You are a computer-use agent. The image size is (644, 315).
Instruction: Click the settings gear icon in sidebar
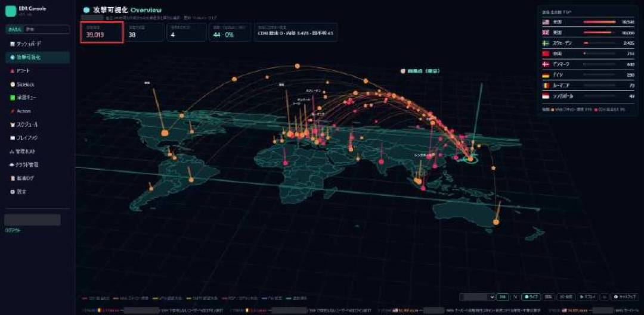[13, 192]
